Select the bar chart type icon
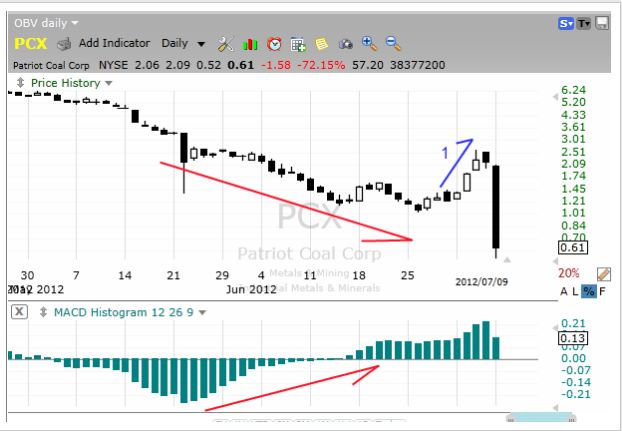The width and height of the screenshot is (622, 431). click(249, 44)
